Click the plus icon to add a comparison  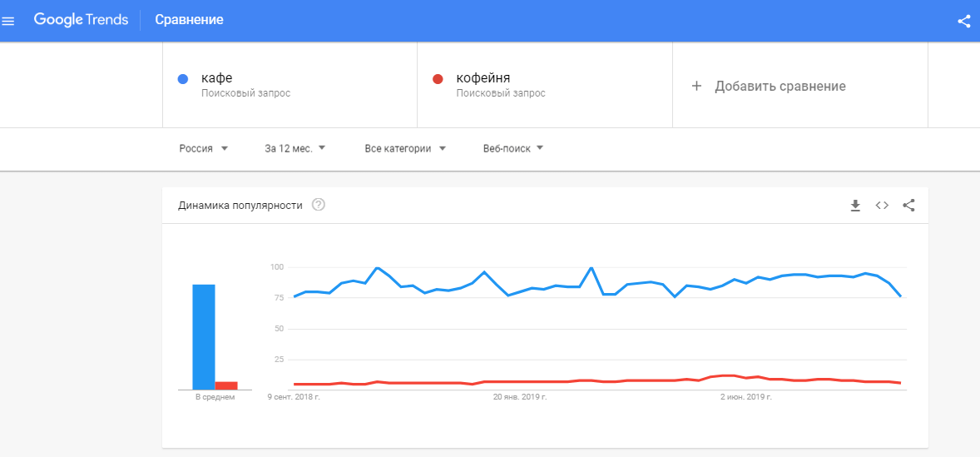click(697, 86)
